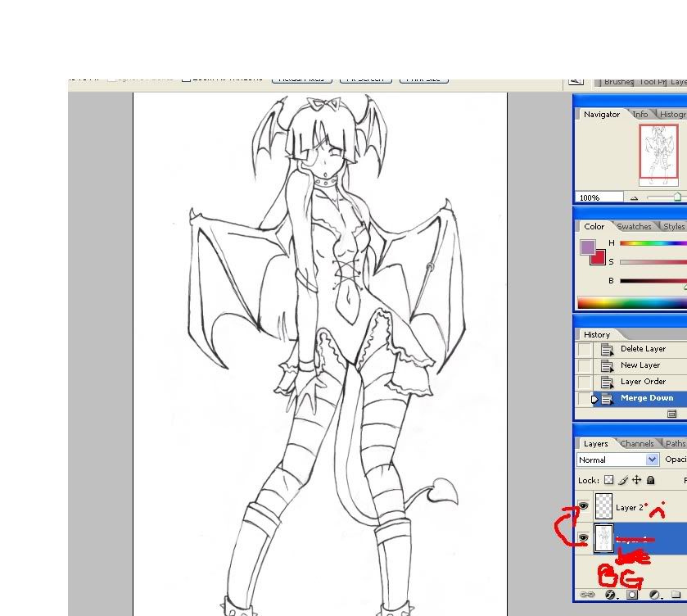Switch to the Histogram tab

[x=672, y=114]
